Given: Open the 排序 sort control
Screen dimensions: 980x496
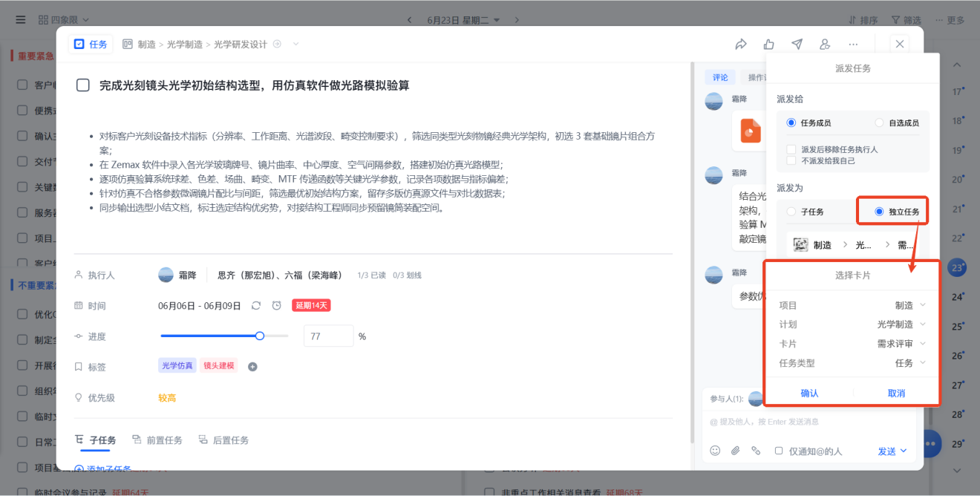Looking at the screenshot, I should coord(863,20).
